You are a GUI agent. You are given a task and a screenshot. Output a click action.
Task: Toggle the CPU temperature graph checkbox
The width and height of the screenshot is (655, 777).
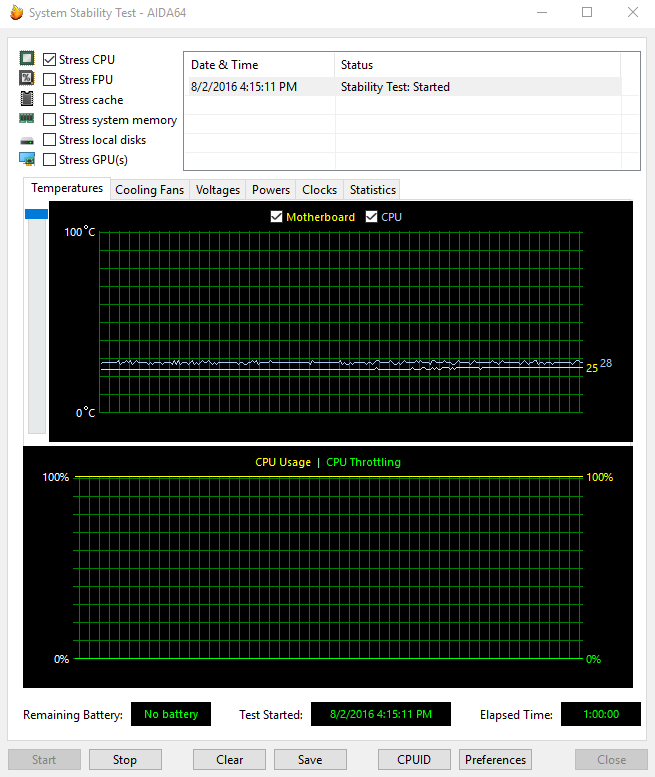pyautogui.click(x=372, y=217)
